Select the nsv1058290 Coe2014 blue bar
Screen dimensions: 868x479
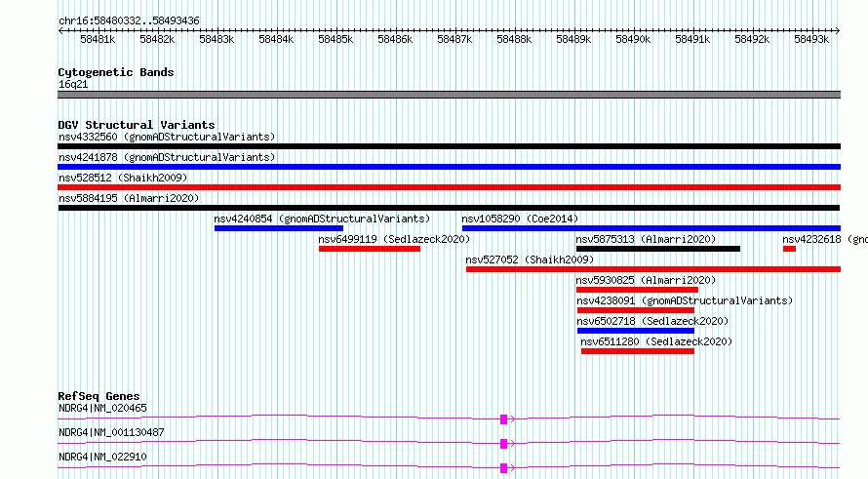click(x=651, y=228)
